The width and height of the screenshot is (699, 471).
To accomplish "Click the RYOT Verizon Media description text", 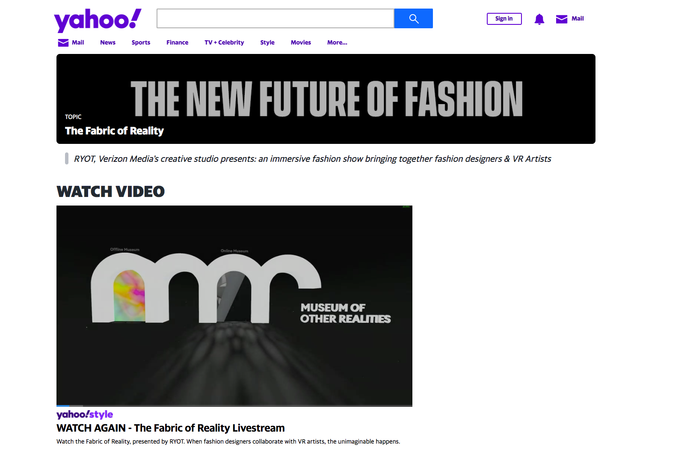I will click(x=312, y=159).
